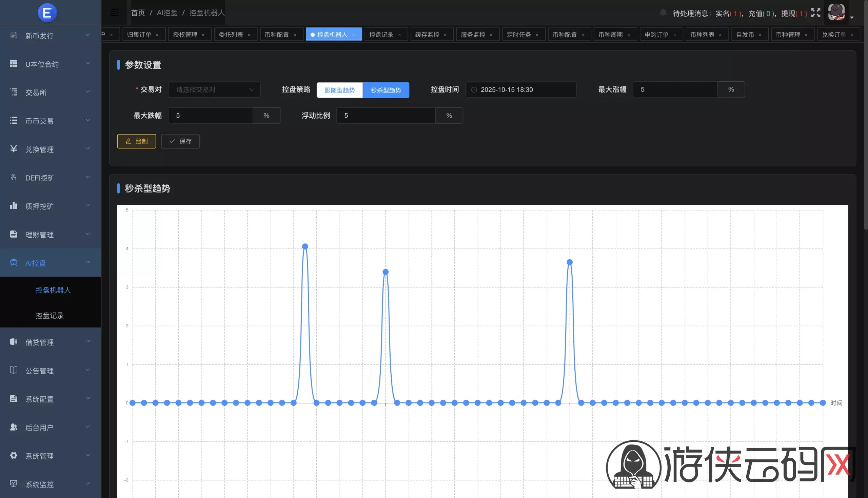Click the E logo at top left
The image size is (868, 498).
click(47, 13)
